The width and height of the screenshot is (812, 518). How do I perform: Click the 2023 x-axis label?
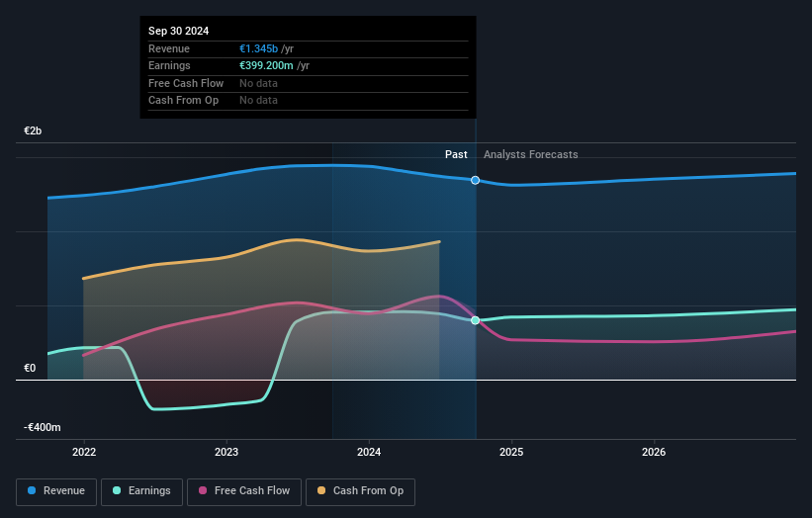pyautogui.click(x=226, y=452)
